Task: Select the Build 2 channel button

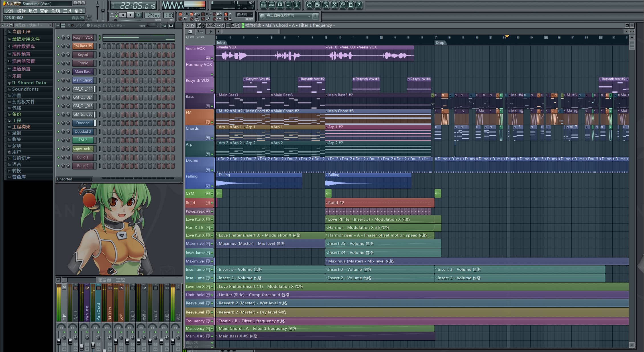Action: click(83, 166)
